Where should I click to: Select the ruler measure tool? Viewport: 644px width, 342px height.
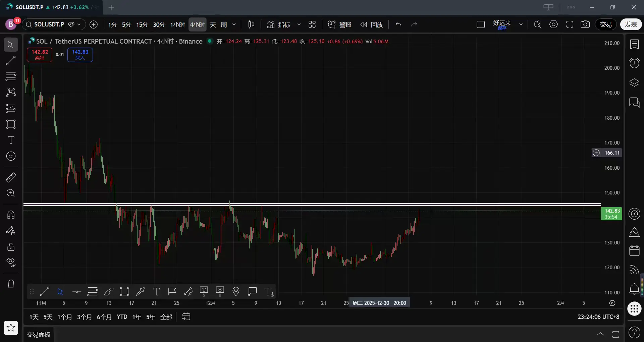(11, 177)
